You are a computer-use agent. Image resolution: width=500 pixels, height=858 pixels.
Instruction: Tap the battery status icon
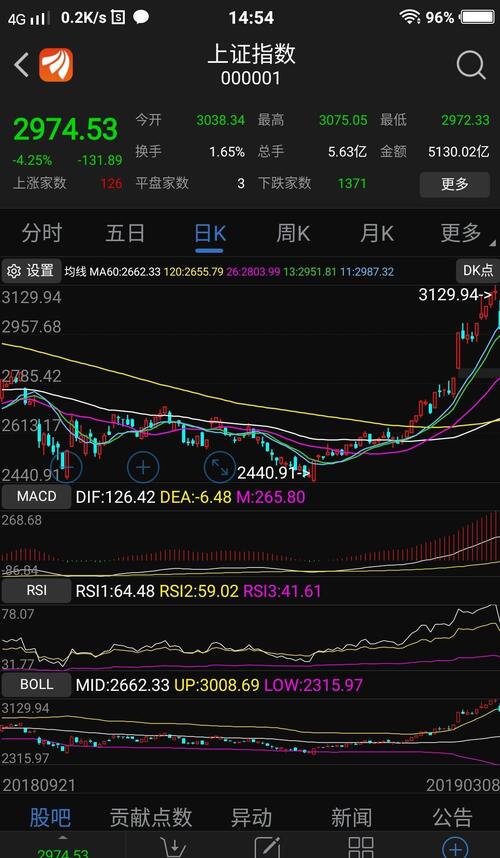pos(477,18)
